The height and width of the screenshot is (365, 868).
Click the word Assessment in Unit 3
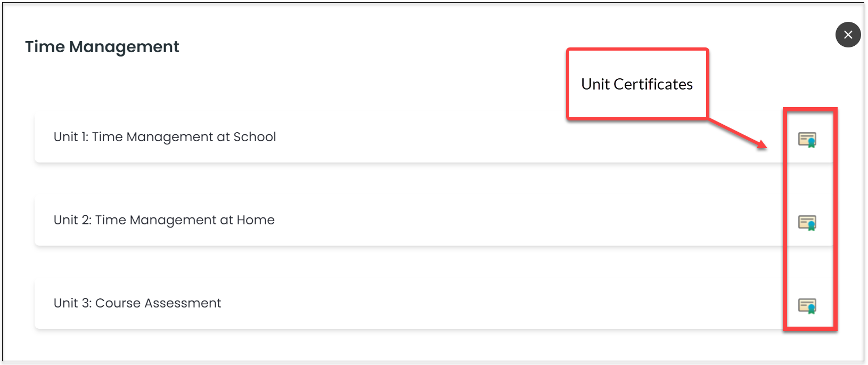[x=183, y=303]
